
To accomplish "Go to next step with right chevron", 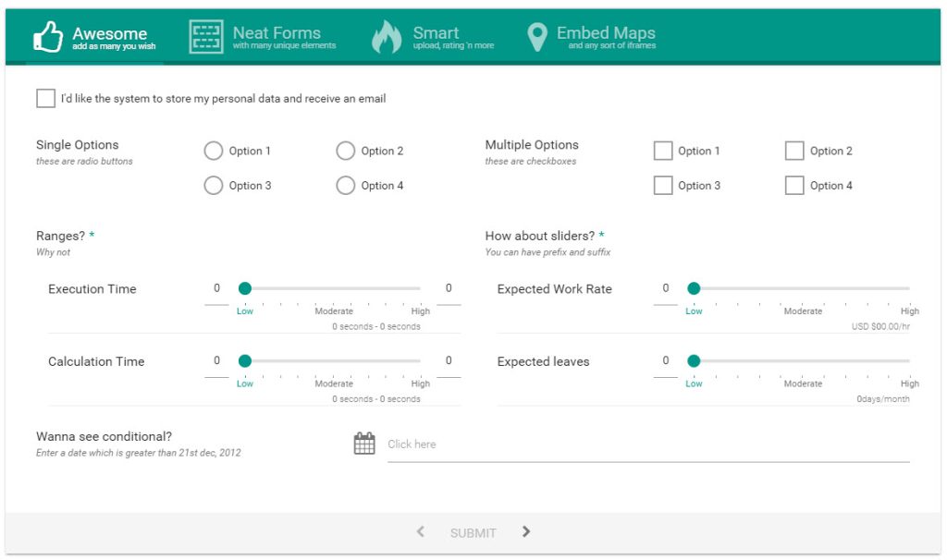I will tap(526, 531).
